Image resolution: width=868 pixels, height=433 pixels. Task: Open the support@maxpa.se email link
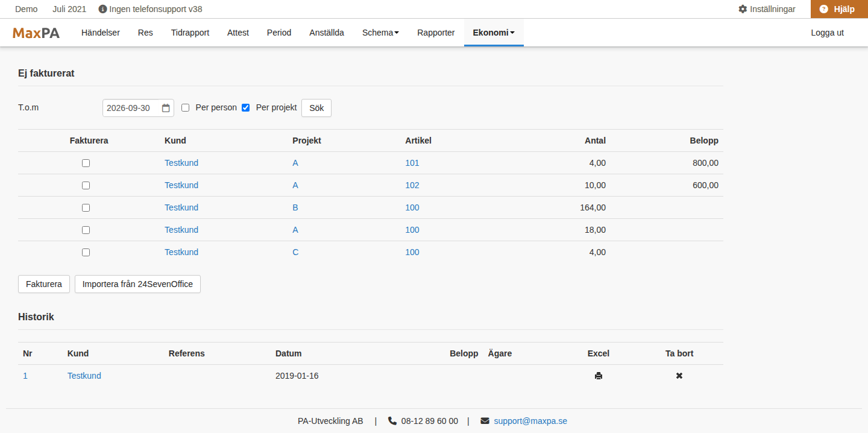coord(530,421)
